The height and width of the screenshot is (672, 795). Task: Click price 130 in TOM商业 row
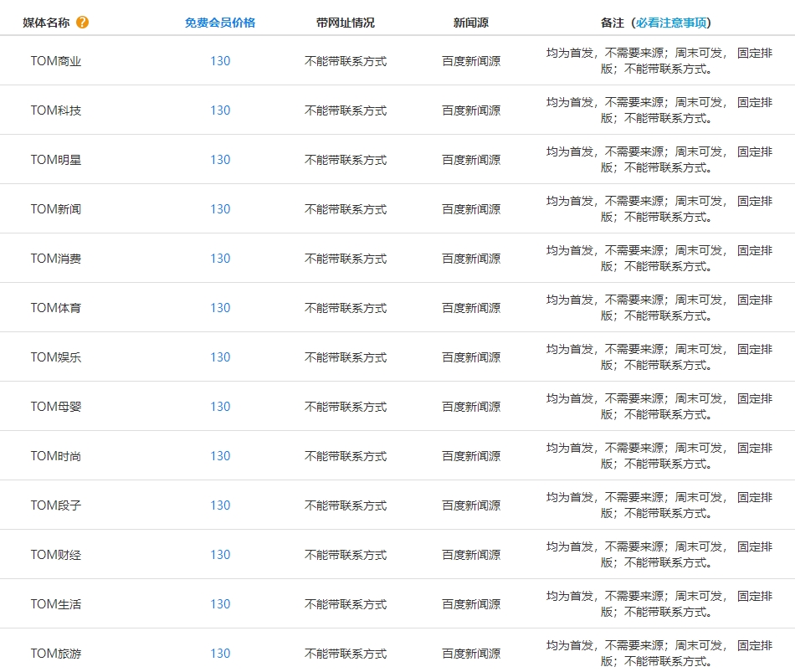coord(220,61)
